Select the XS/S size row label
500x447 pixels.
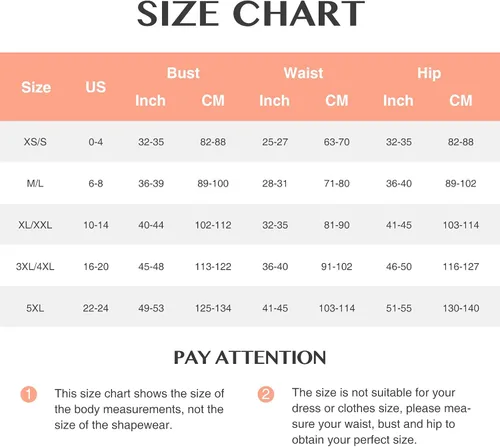pyautogui.click(x=35, y=142)
